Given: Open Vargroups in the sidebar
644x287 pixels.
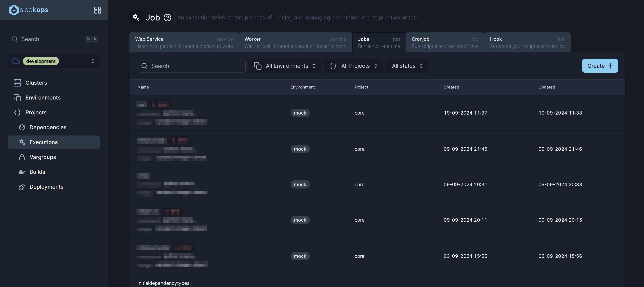Looking at the screenshot, I should pos(54,157).
